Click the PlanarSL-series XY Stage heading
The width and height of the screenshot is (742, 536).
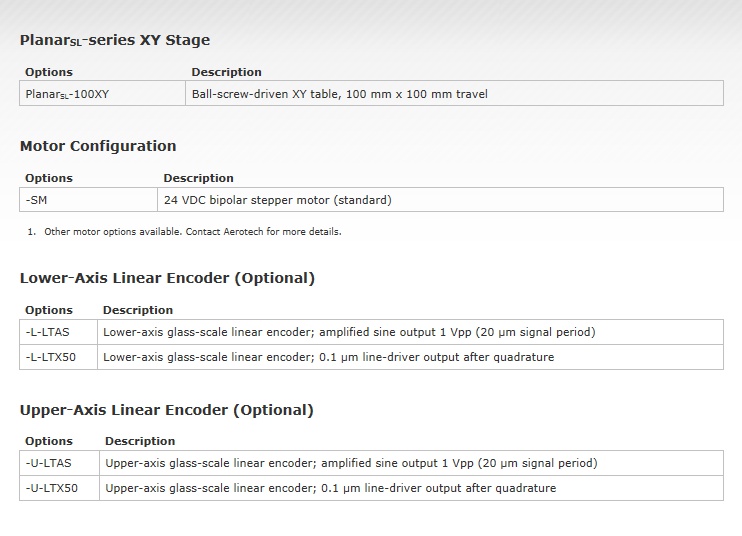115,40
